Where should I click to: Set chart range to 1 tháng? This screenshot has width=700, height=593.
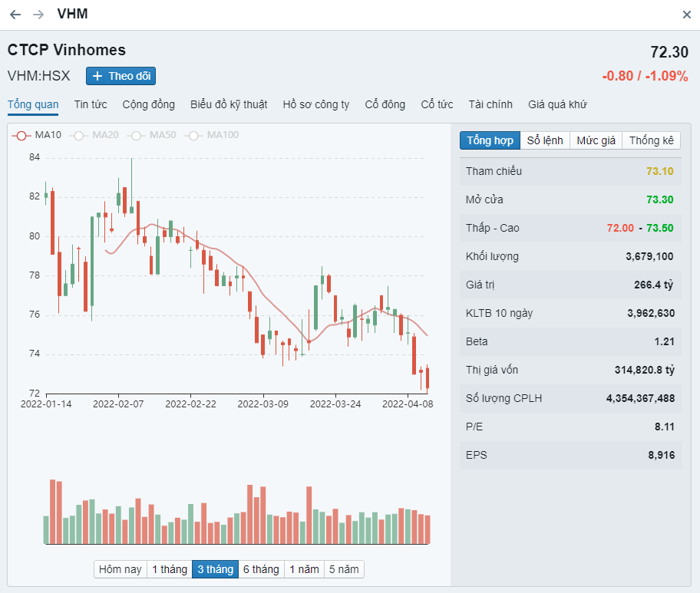pyautogui.click(x=170, y=569)
